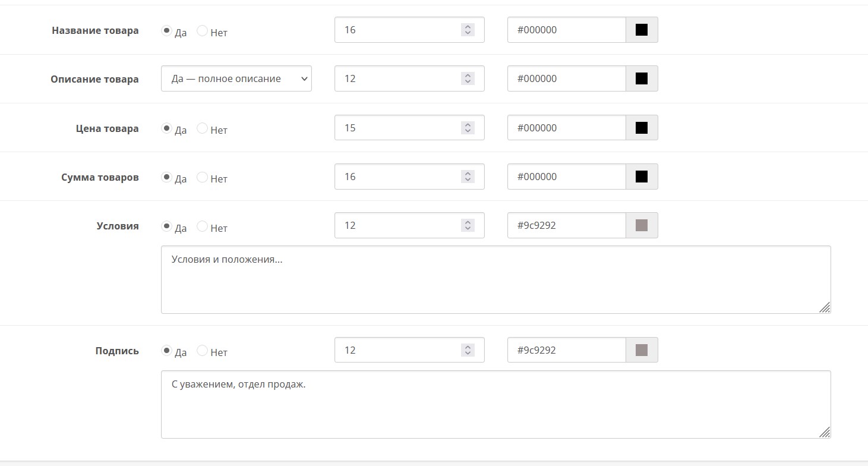Viewport: 868px width, 466px height.
Task: Open gray color swatch for Подпись
Action: 641,350
